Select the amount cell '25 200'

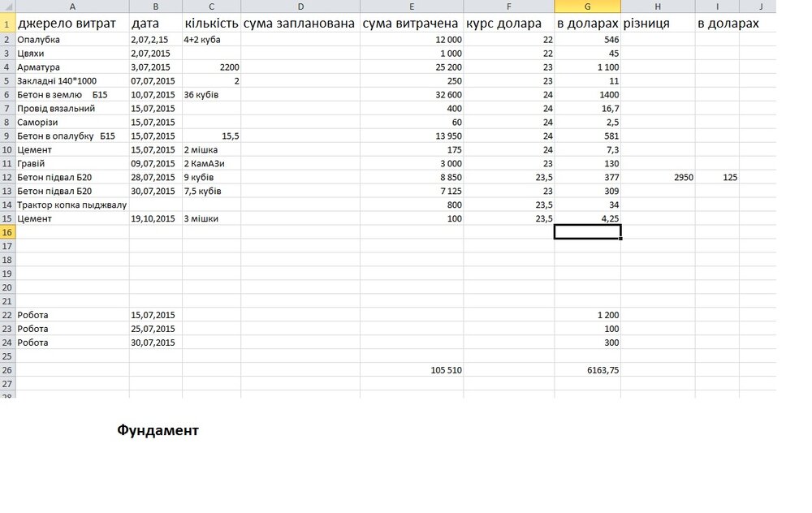pyautogui.click(x=412, y=67)
